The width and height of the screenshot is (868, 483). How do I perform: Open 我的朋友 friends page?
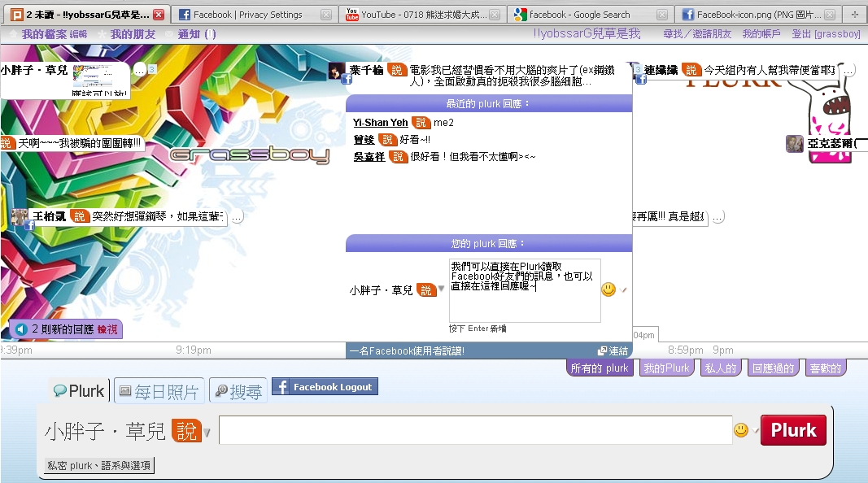coord(133,34)
